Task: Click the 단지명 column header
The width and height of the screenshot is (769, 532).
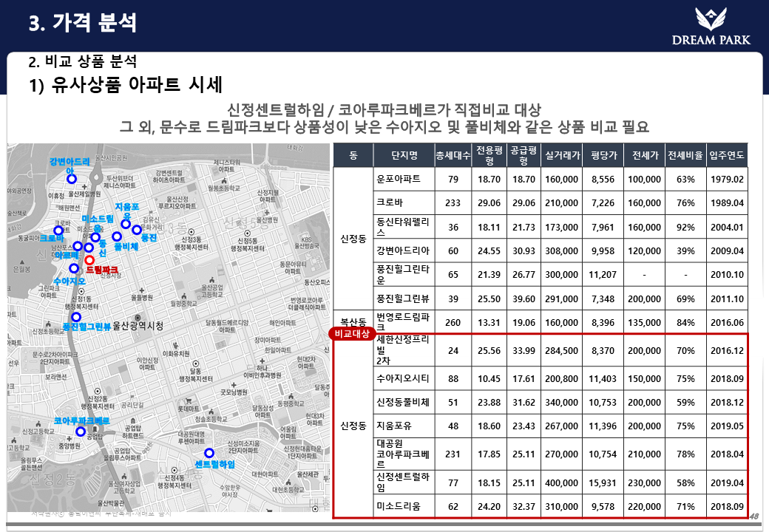Action: click(404, 155)
